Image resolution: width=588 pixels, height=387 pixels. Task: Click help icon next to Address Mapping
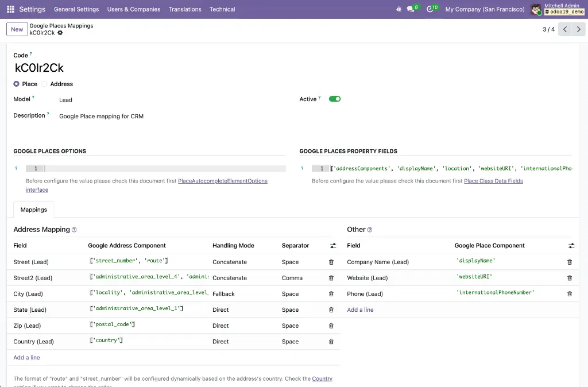click(x=74, y=230)
